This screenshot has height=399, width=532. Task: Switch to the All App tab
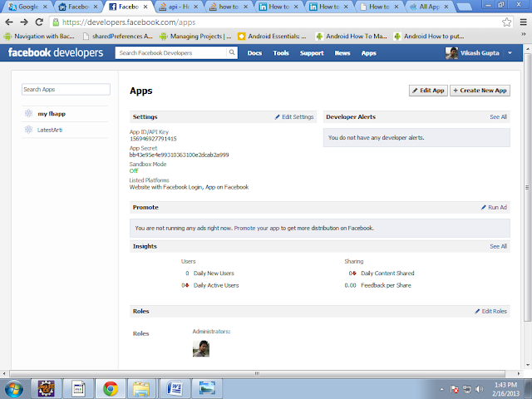coord(429,7)
